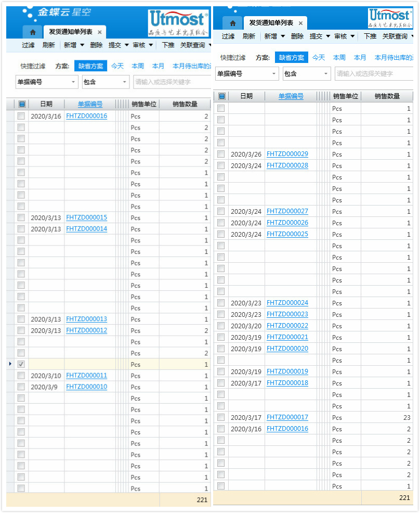Image resolution: width=420 pixels, height=513 pixels.
Task: Toggle select-all checkbox in left table header
Action: 21,104
